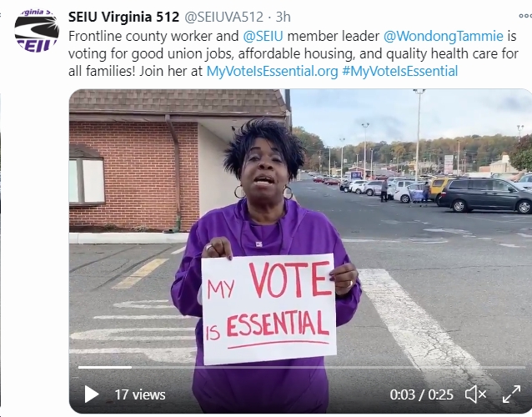Play the video with the play button
The image size is (532, 417).
(91, 394)
